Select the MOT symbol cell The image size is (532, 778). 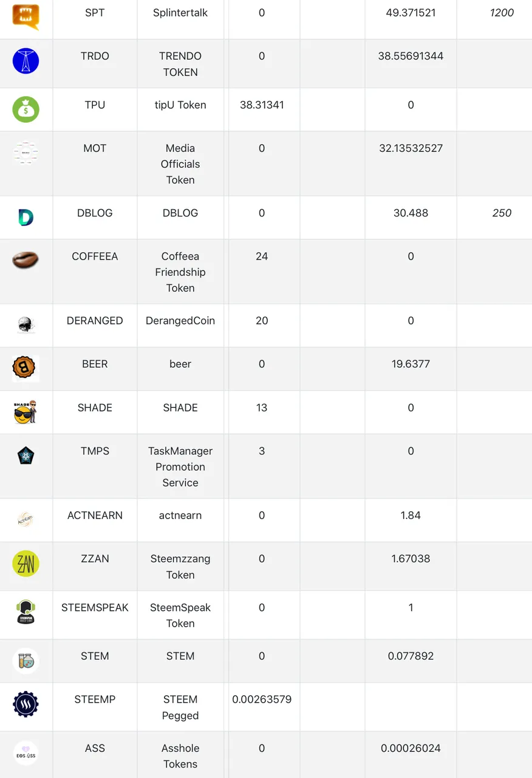[x=95, y=164]
